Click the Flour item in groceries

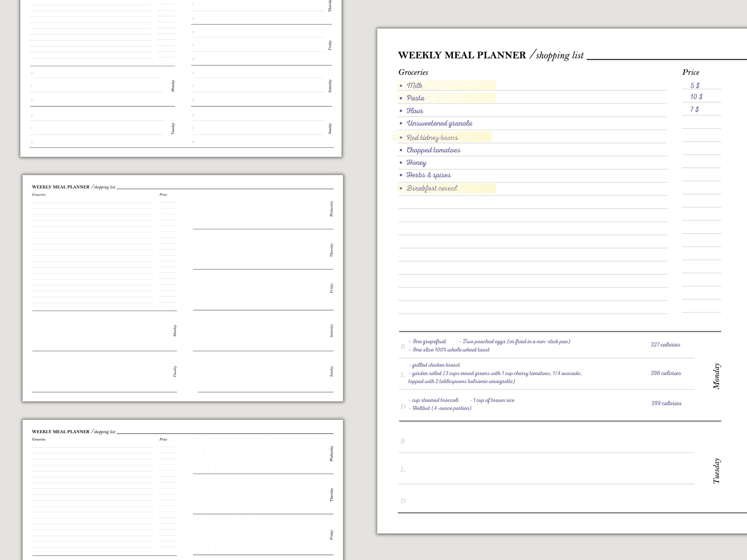click(x=415, y=111)
